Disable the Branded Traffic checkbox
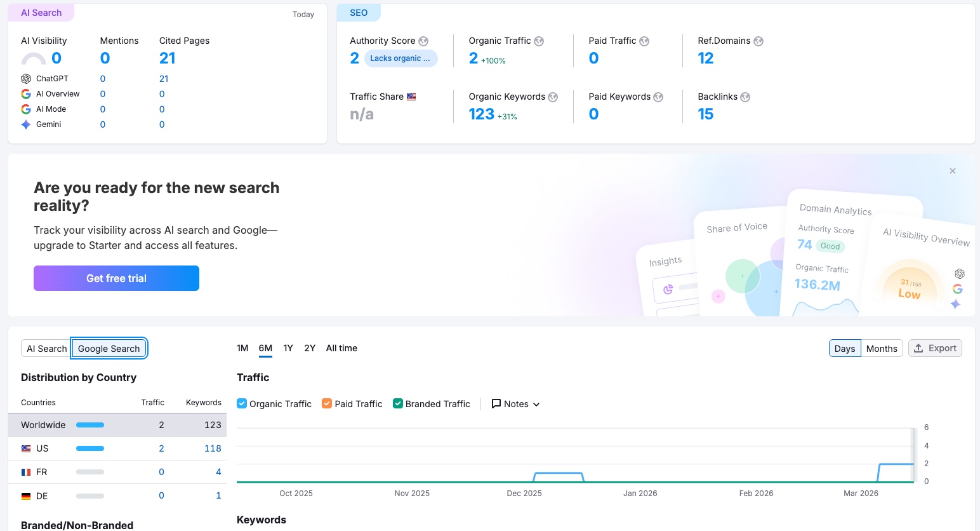The width and height of the screenshot is (980, 531). coord(398,403)
